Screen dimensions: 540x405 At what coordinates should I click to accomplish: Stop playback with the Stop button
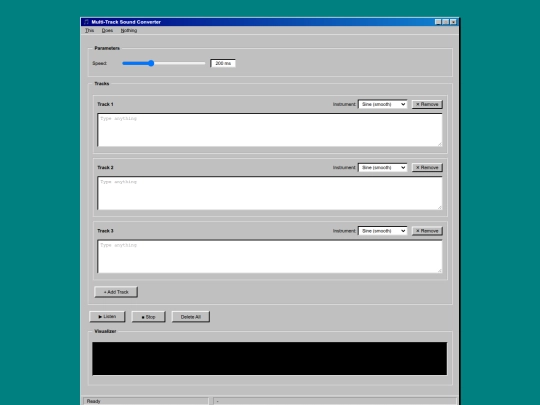148,316
